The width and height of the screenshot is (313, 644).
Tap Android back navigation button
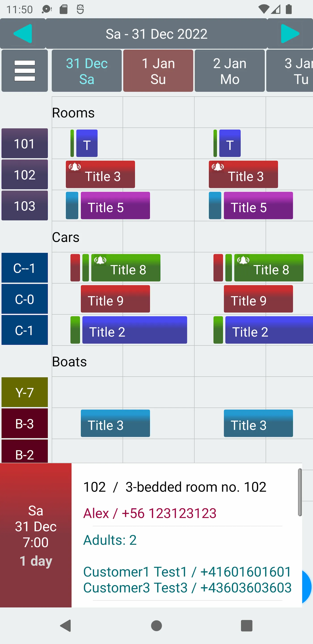pyautogui.click(x=66, y=626)
